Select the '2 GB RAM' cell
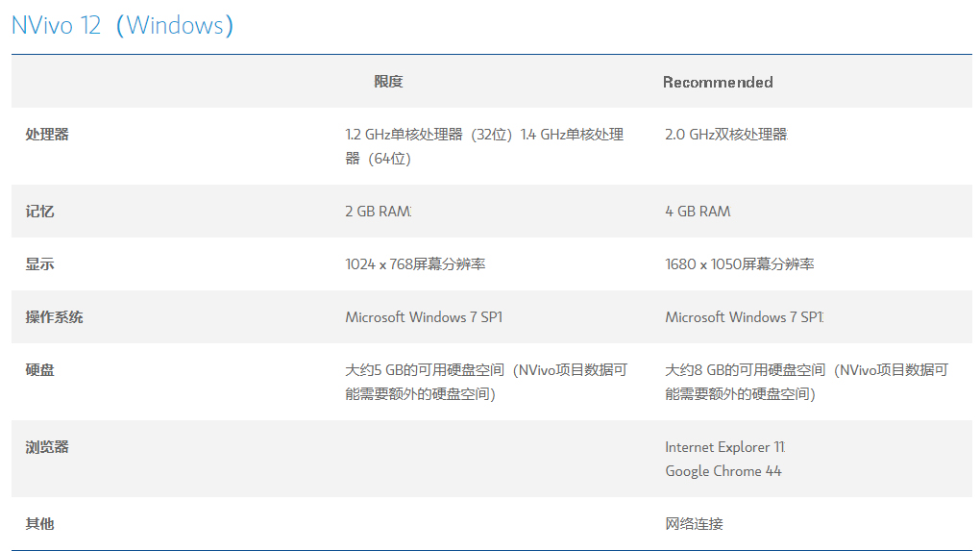Screen dimensions: 980x551 coord(379,212)
